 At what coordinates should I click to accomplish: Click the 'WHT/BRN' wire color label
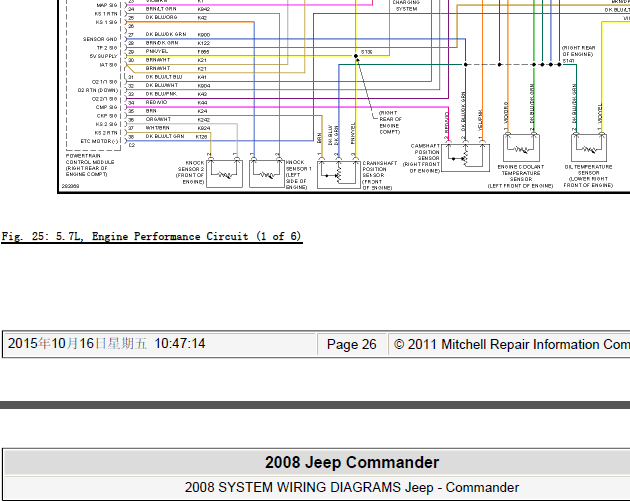tap(158, 128)
